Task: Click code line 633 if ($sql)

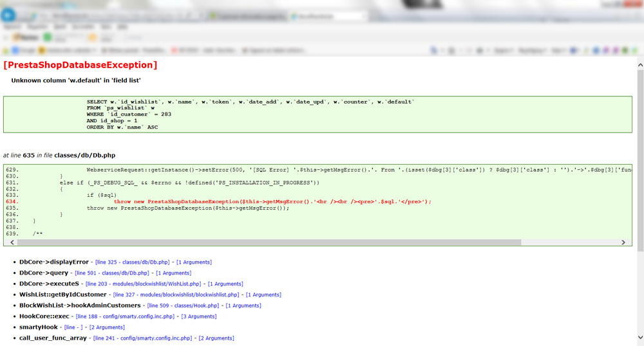Action: click(102, 195)
